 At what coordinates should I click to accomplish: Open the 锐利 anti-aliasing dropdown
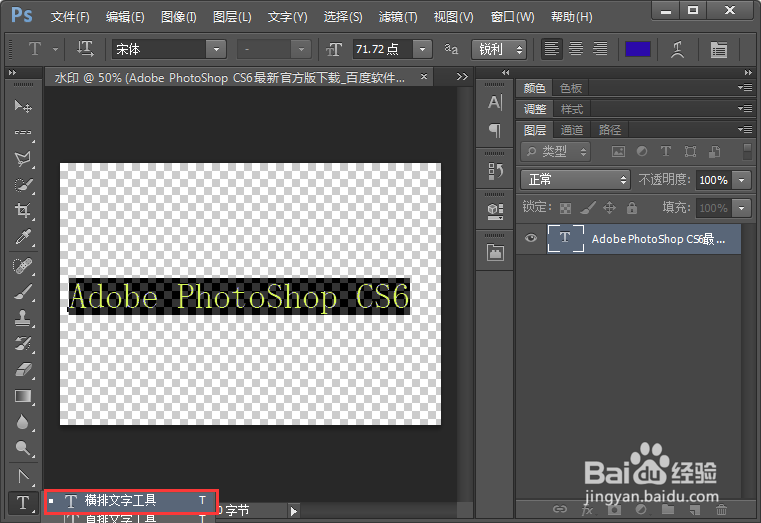(499, 49)
